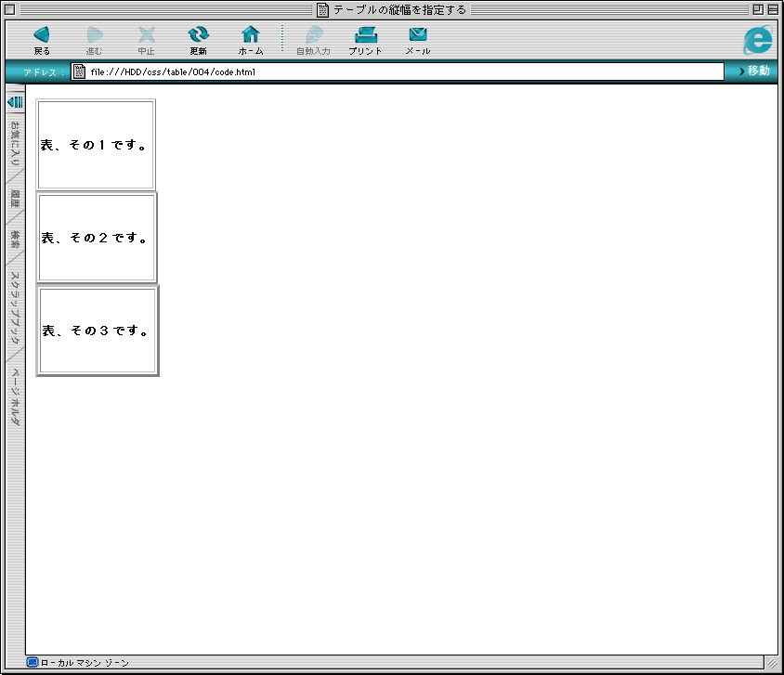This screenshot has width=784, height=675.
Task: Click the document icon in the title bar
Action: [323, 9]
